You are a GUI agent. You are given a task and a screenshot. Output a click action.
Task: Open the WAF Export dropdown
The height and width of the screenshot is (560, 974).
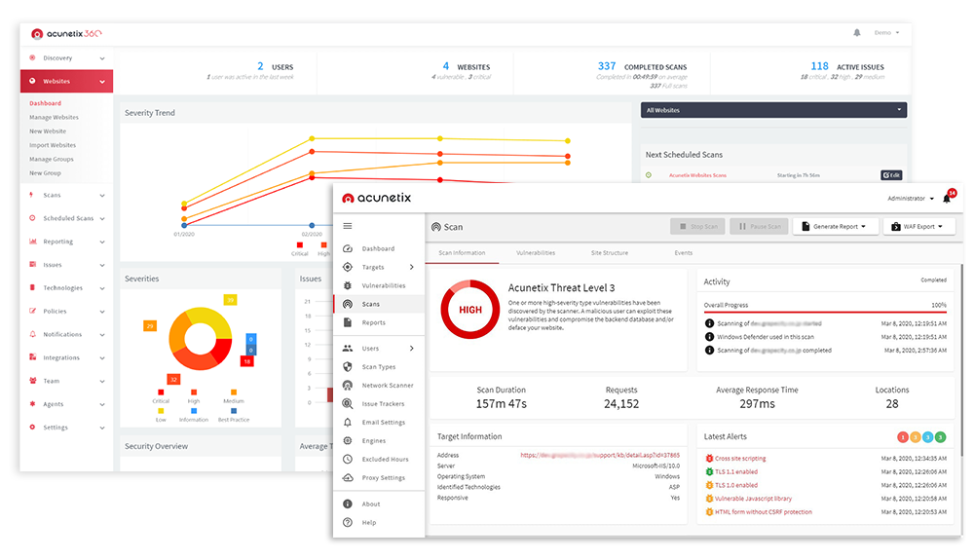click(918, 227)
